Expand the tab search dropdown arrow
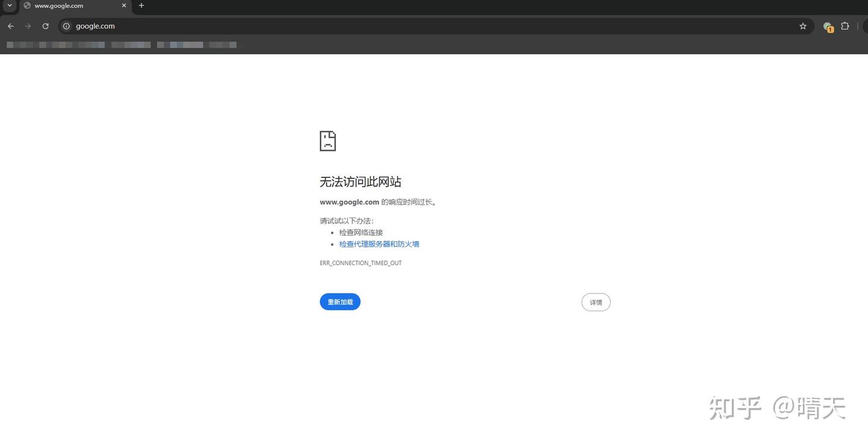The image size is (868, 443). click(x=9, y=5)
